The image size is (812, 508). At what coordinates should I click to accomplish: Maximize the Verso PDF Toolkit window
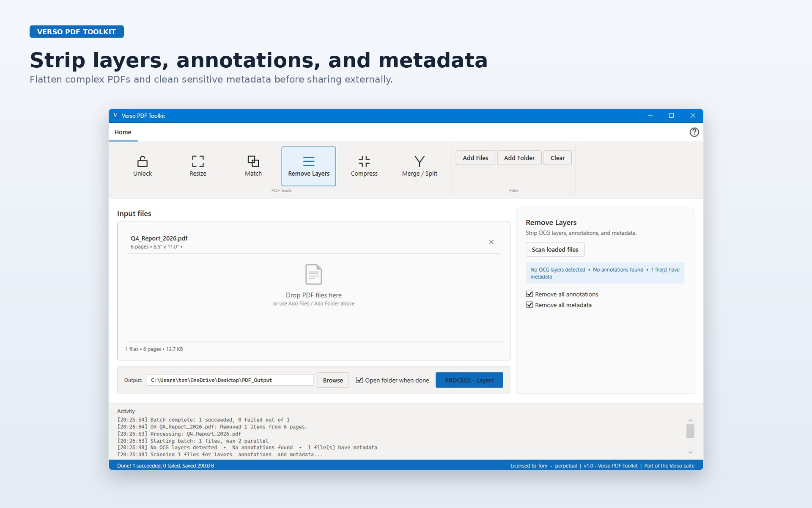tap(671, 116)
